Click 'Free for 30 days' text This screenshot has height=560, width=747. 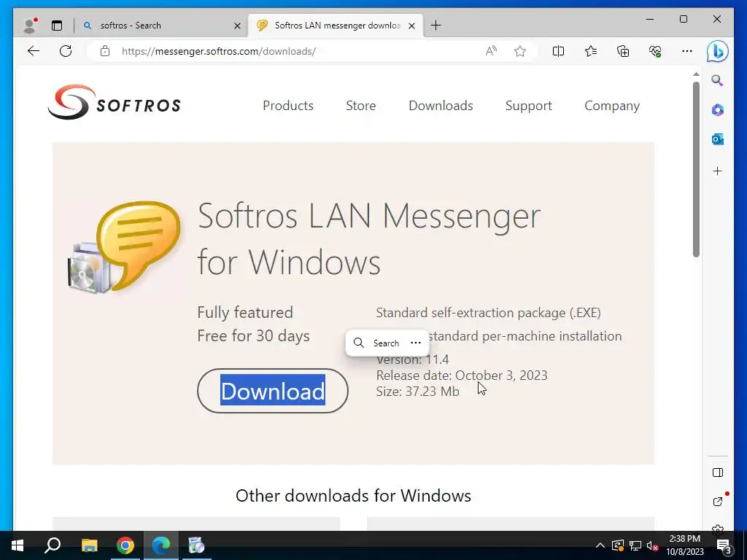(253, 335)
